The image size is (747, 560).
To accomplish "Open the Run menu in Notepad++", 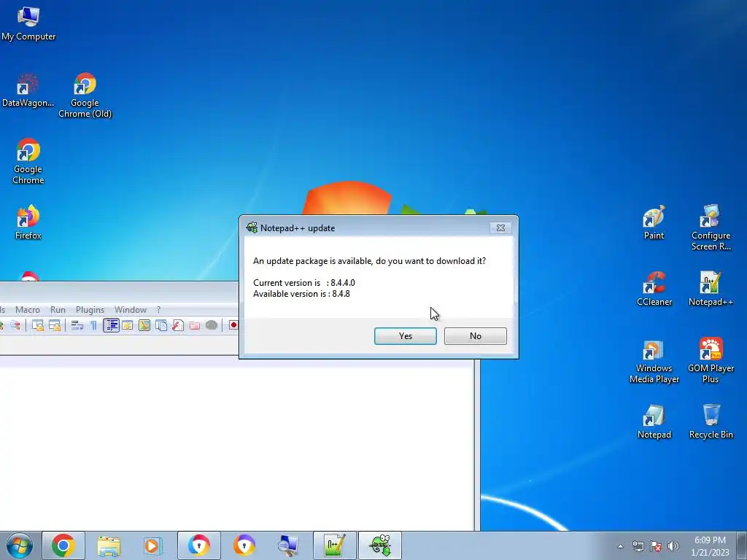I will tap(58, 309).
